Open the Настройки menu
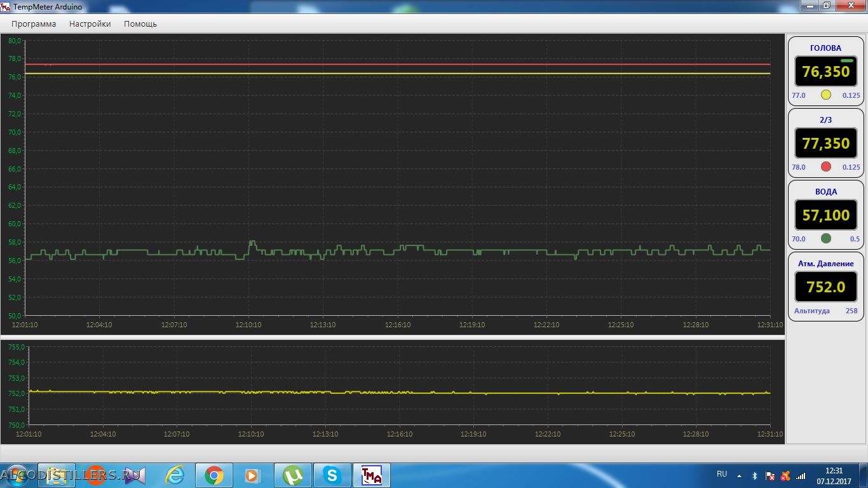 [90, 24]
